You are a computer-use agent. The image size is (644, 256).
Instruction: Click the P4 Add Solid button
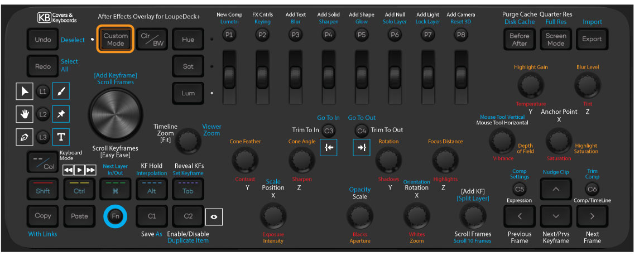tap(328, 35)
